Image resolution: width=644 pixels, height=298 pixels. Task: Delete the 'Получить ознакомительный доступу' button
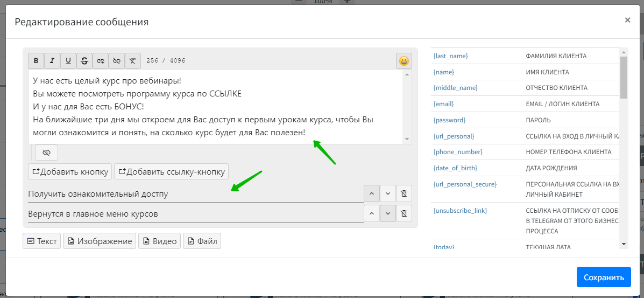point(404,193)
